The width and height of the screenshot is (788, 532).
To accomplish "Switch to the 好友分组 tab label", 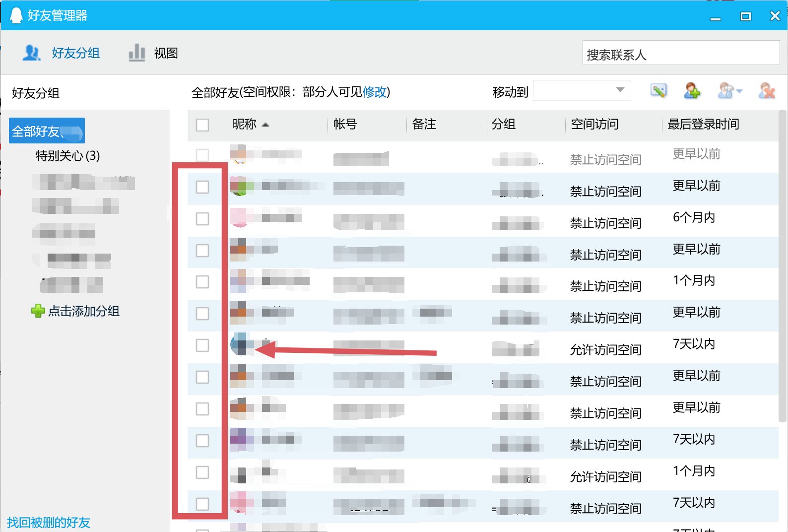I will point(76,53).
